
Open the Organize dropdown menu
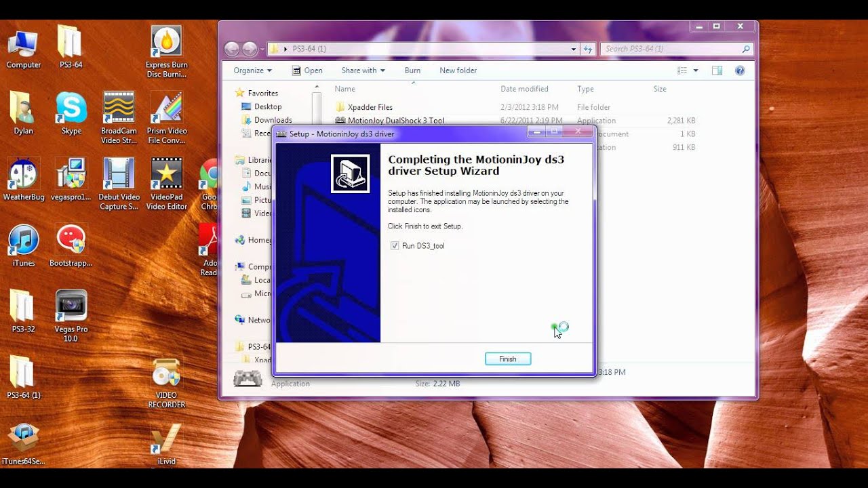point(252,70)
